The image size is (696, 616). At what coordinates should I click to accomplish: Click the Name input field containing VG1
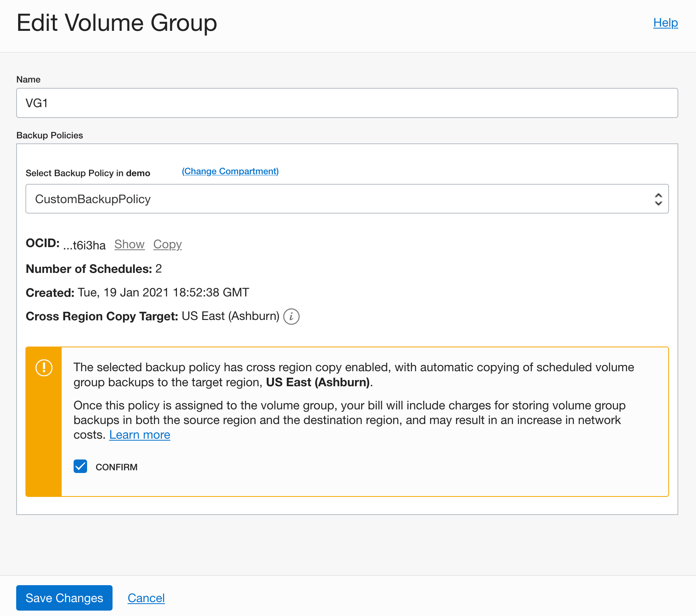coord(347,103)
